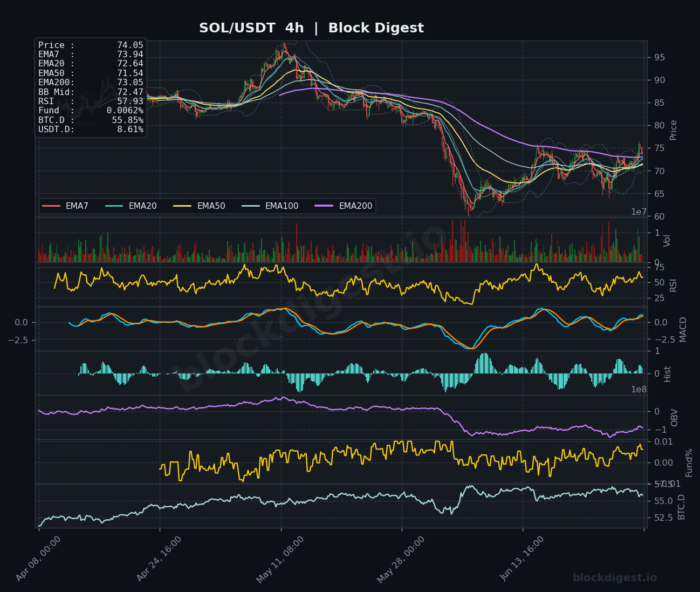Select the EMA50 legend entry
Image resolution: width=700 pixels, height=592 pixels.
click(200, 206)
